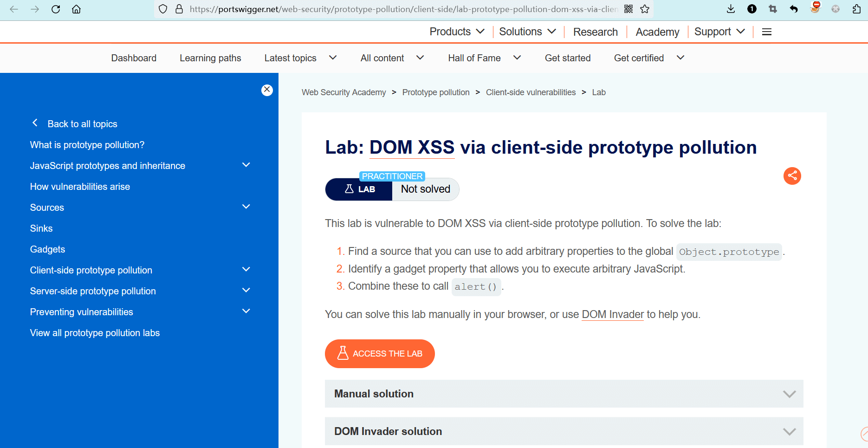This screenshot has height=448, width=868.
Task: Open the Gadgets topic
Action: click(x=47, y=249)
